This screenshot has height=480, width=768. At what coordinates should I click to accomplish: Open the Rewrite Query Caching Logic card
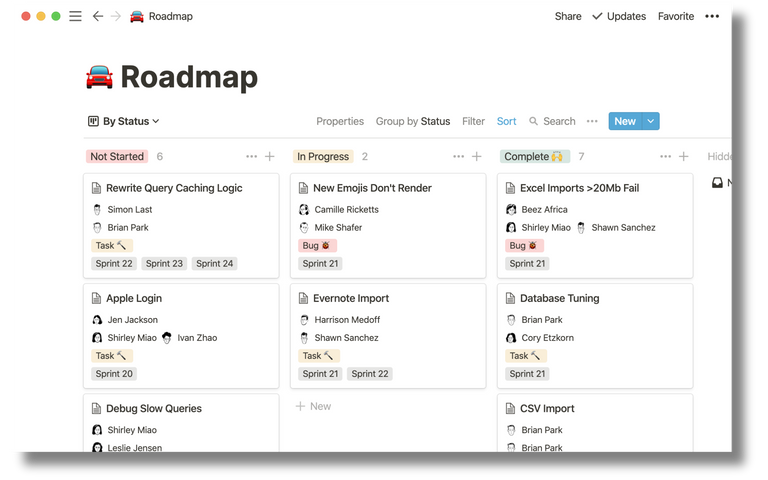point(174,188)
